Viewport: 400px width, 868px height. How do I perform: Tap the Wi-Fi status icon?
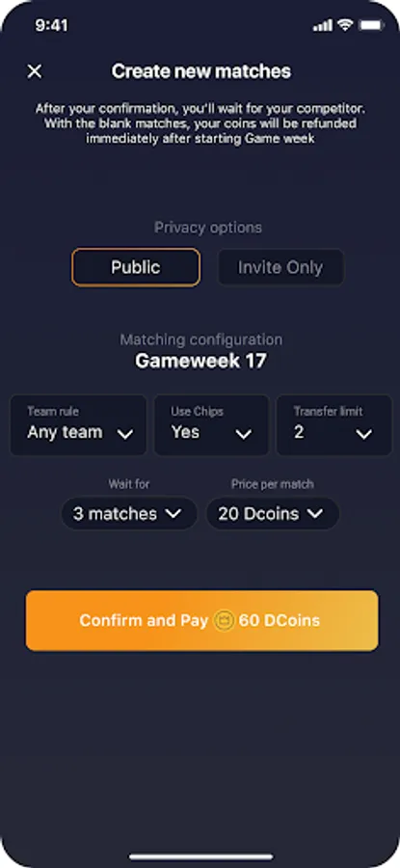346,25
